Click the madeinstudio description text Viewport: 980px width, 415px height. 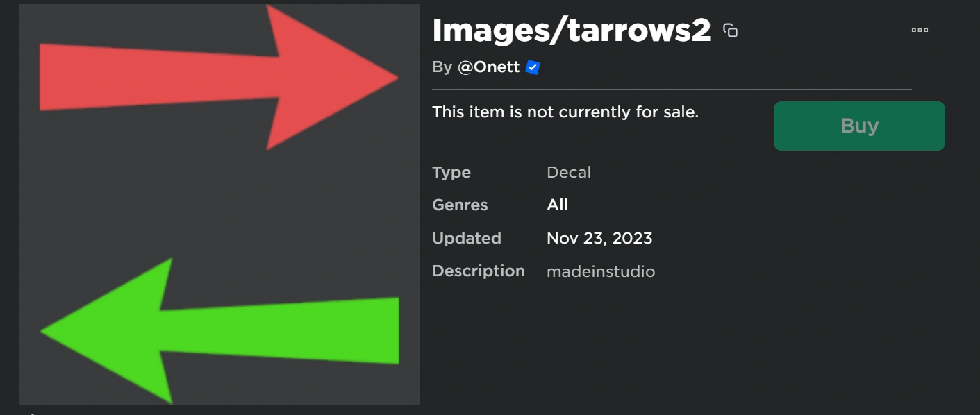[x=601, y=271]
